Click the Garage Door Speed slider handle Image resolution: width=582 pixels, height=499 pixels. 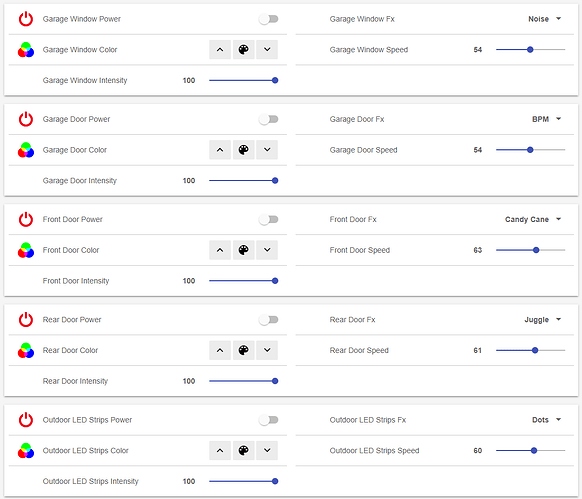530,150
